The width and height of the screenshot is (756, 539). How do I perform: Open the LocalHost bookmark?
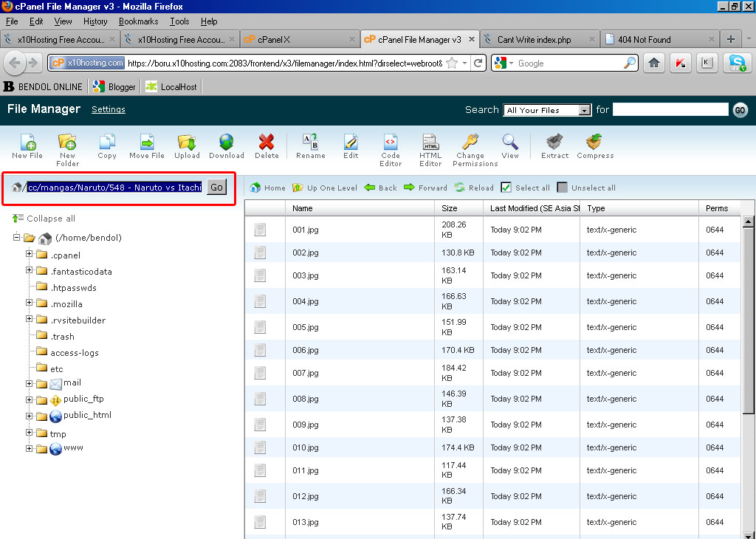pos(171,87)
